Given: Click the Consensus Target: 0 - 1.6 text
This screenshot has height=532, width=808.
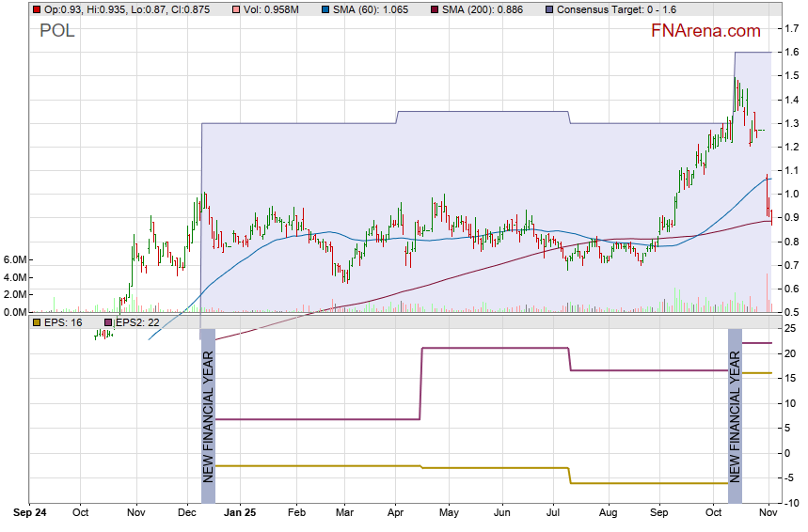Looking at the screenshot, I should 613,9.
